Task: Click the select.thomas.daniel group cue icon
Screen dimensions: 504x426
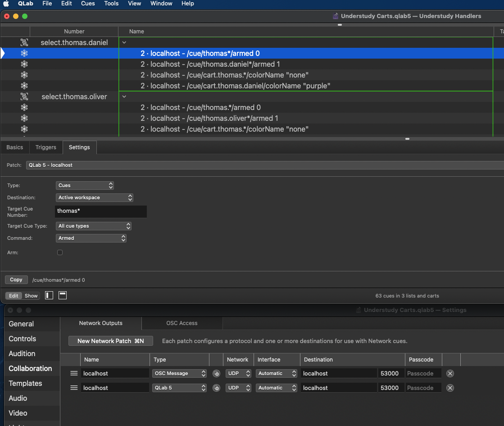Action: pos(24,42)
